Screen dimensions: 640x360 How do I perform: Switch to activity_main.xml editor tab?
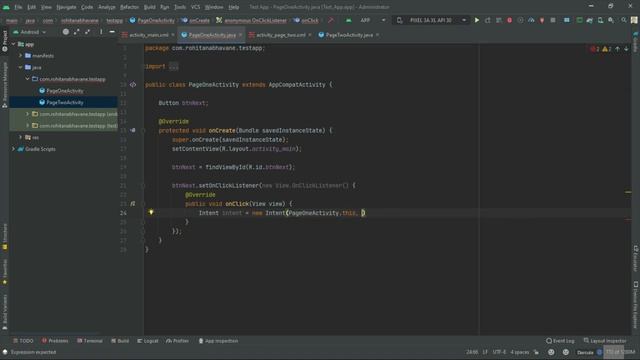coord(149,35)
